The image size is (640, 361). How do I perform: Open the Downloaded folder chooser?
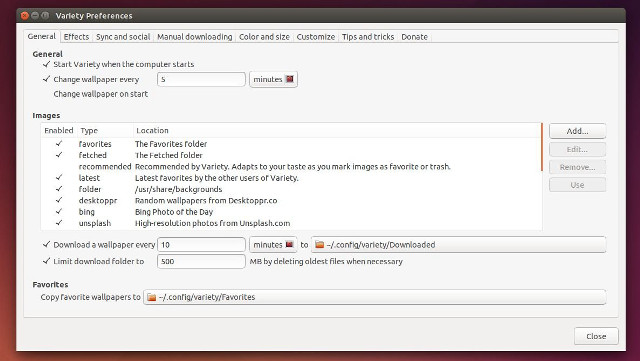click(458, 245)
